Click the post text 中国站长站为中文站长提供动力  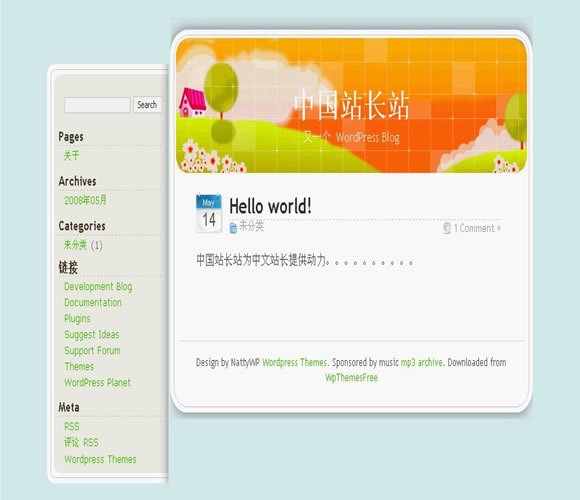261,260
